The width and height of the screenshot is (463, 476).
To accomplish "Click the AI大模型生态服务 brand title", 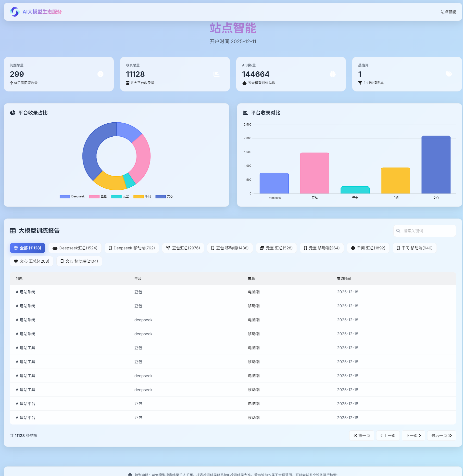I will (42, 12).
